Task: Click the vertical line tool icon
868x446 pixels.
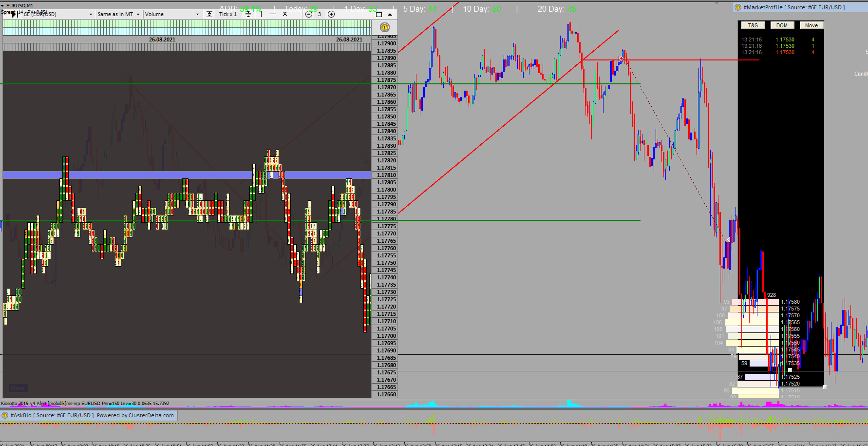Action: tap(262, 14)
